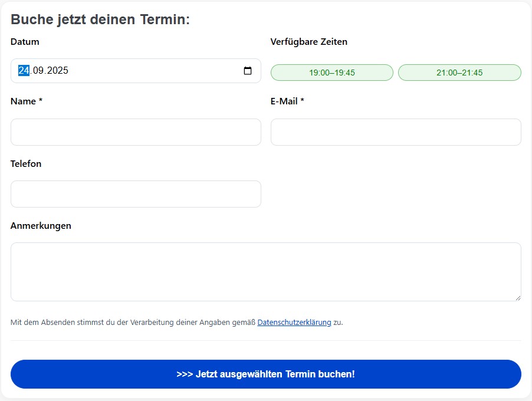Choose the 19:00–19:45 time slot
Image resolution: width=532 pixels, height=401 pixels.
(331, 73)
